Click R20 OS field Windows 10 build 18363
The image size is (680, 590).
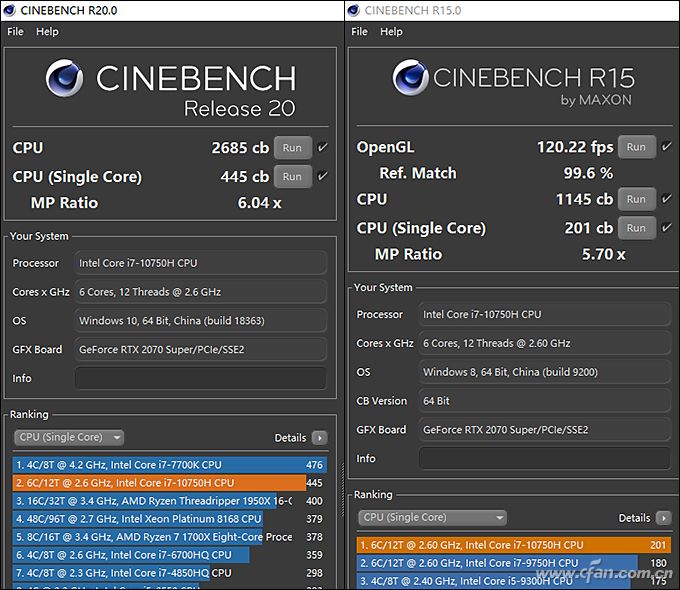pos(200,321)
